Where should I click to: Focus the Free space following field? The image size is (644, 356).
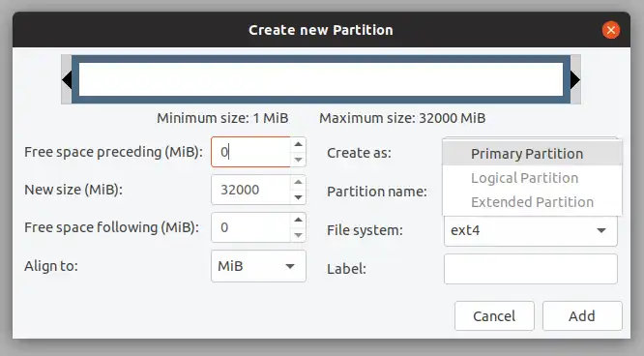(x=251, y=227)
